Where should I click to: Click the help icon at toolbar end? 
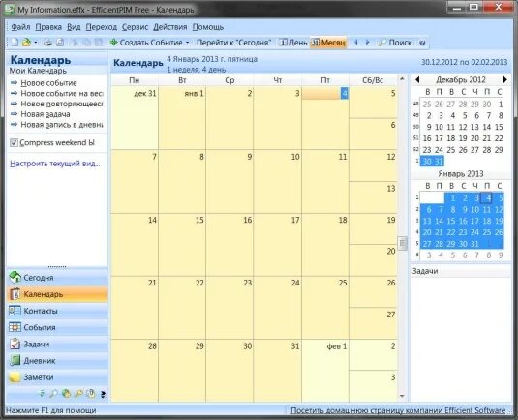422,43
